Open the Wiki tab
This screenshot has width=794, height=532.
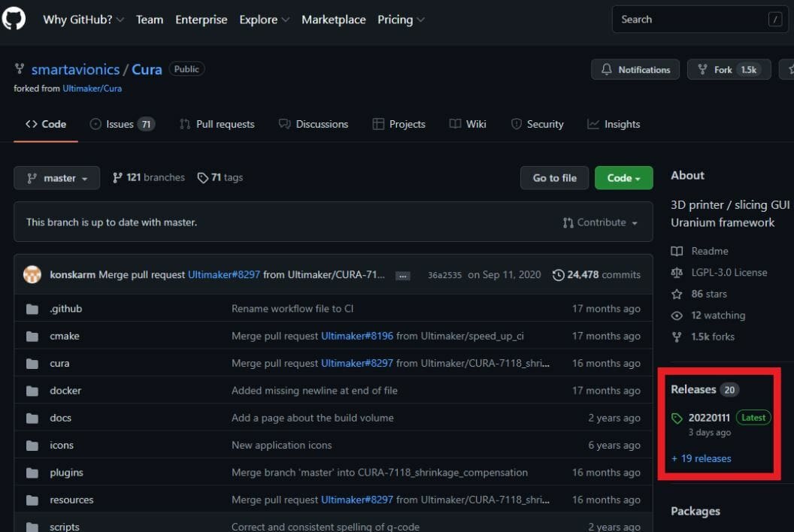click(x=468, y=124)
